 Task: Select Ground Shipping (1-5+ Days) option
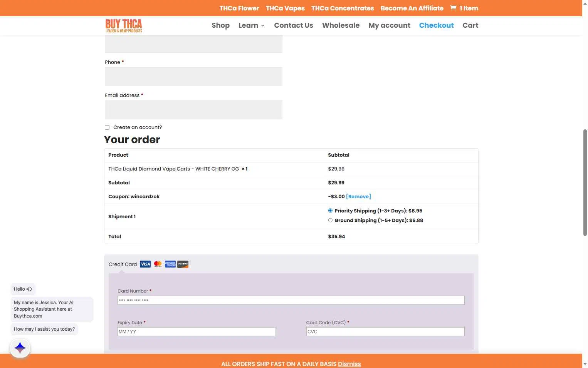click(330, 220)
